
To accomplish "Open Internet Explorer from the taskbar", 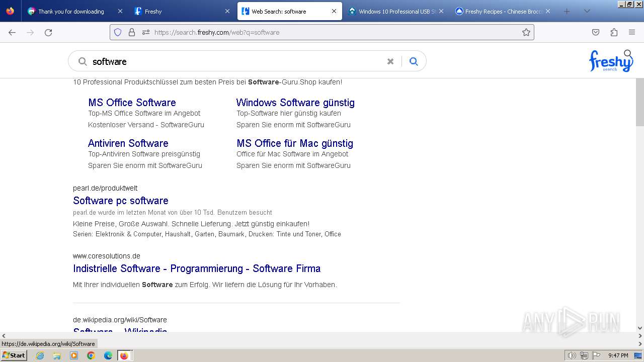I will click(40, 355).
